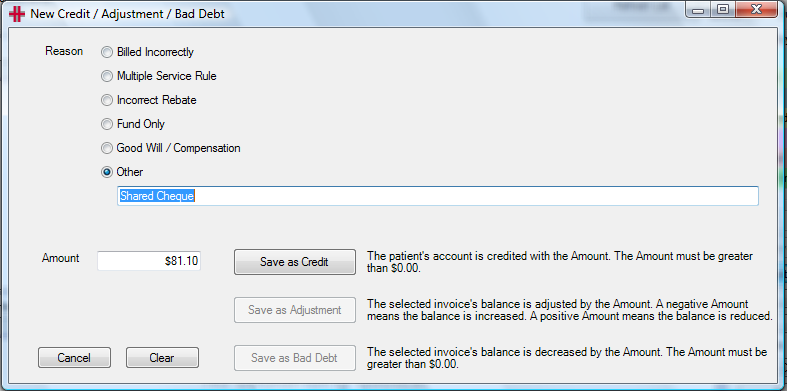Save the entry as Credit
Viewport: 787px width, 391px height.
pos(295,262)
